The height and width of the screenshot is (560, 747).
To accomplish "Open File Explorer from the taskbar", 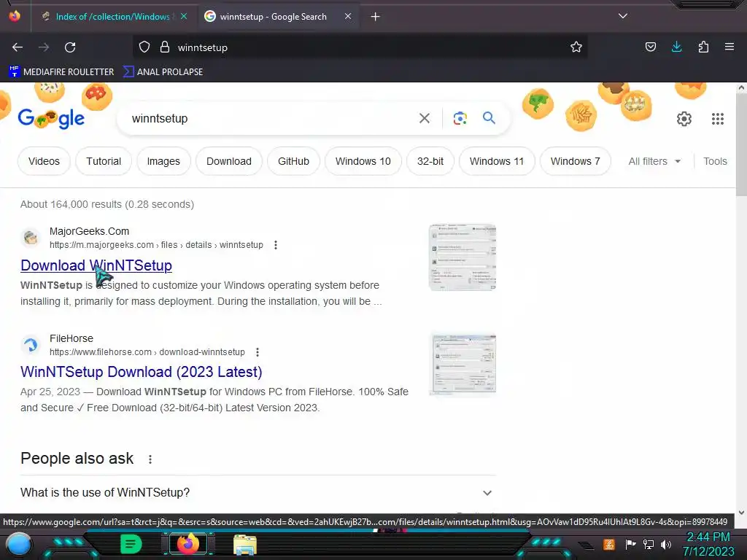I will [x=245, y=544].
